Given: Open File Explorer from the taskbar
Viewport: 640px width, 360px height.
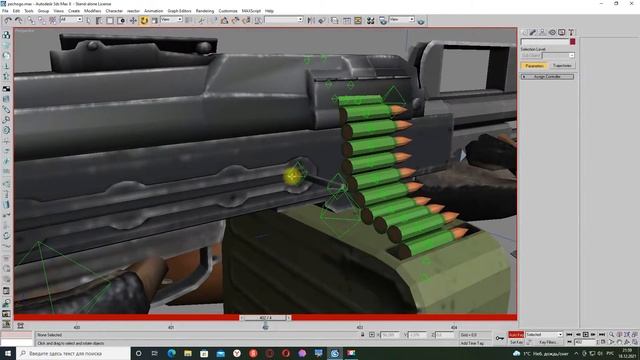Looking at the screenshot, I should [x=188, y=353].
